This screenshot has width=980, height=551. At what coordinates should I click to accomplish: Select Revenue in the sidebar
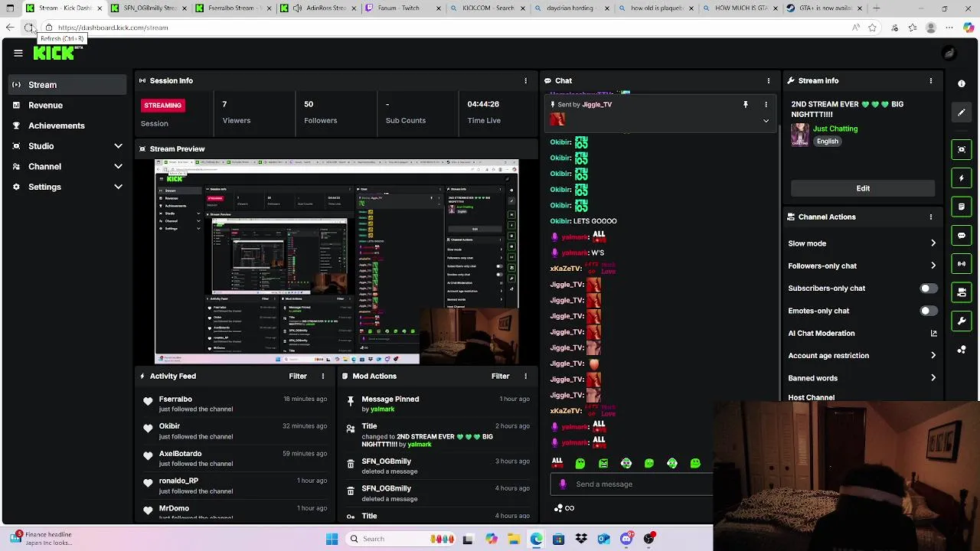[67, 106]
